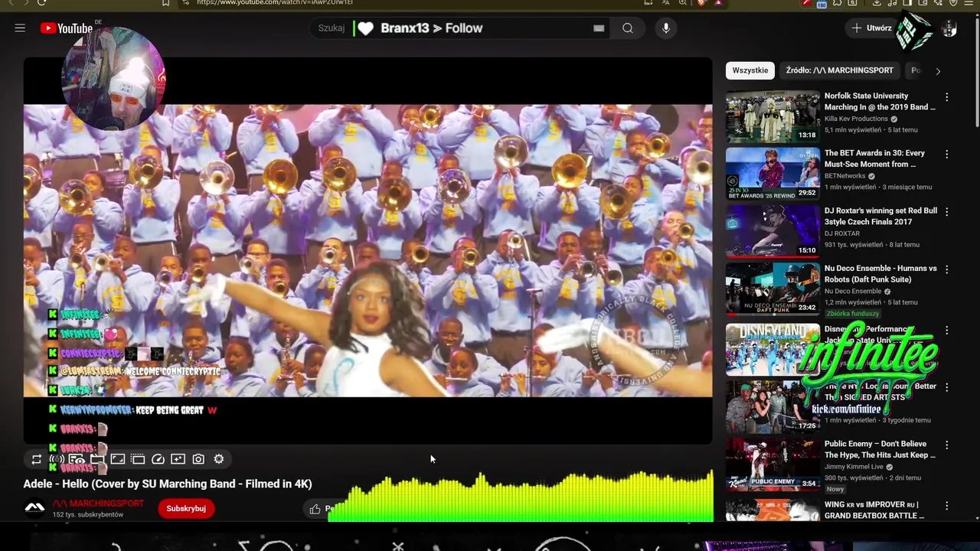Screen dimensions: 980x551
Task: Click channel name Jimmy Kimmel Live
Action: 854,466
